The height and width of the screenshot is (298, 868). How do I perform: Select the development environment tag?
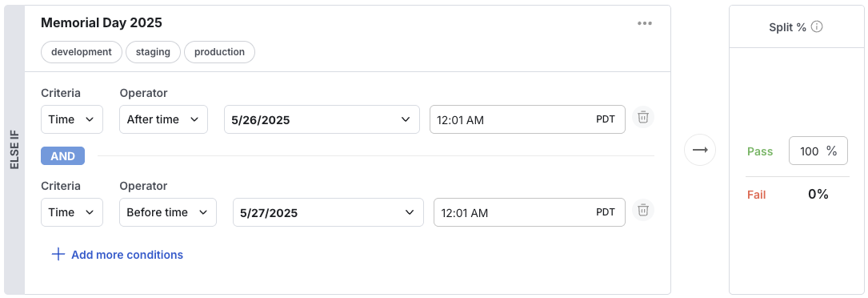82,52
